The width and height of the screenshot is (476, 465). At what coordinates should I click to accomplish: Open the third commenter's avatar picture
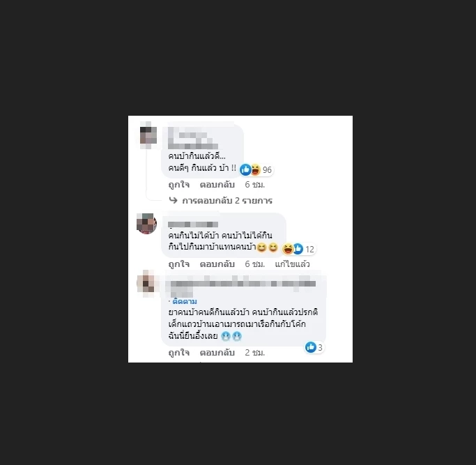coord(147,283)
